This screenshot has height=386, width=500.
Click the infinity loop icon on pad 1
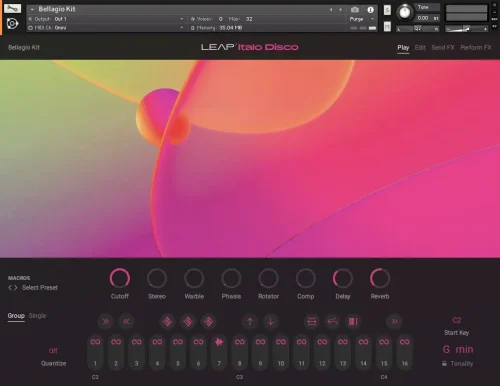(x=95, y=342)
